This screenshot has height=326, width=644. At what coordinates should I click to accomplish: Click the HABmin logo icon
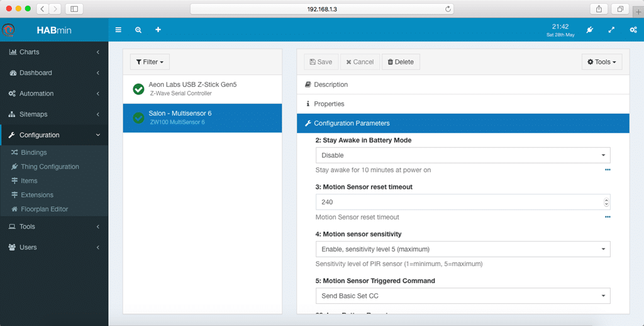click(8, 30)
